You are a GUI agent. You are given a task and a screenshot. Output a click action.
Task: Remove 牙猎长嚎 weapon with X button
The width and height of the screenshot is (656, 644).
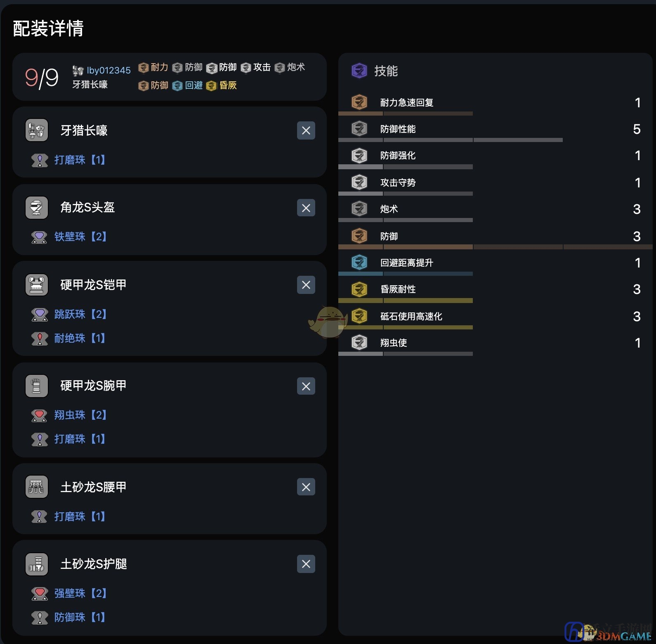306,130
